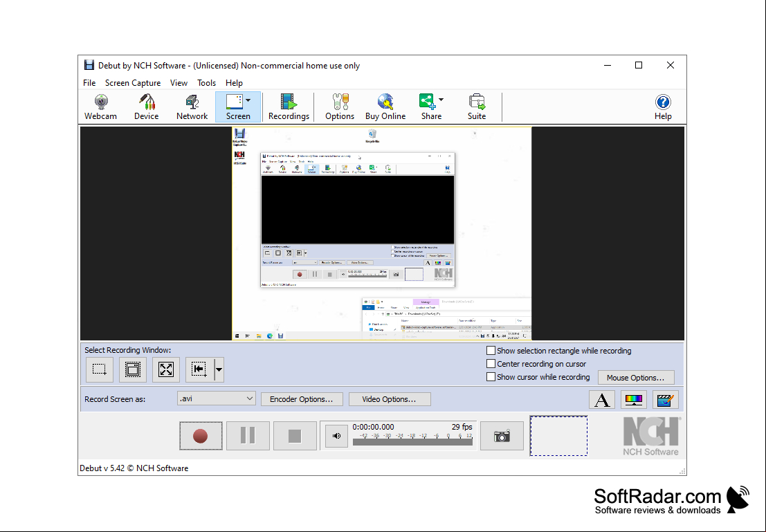Screen dimensions: 766x532
Task: Click the 0:00:00.000 timer readout
Action: [x=373, y=427]
